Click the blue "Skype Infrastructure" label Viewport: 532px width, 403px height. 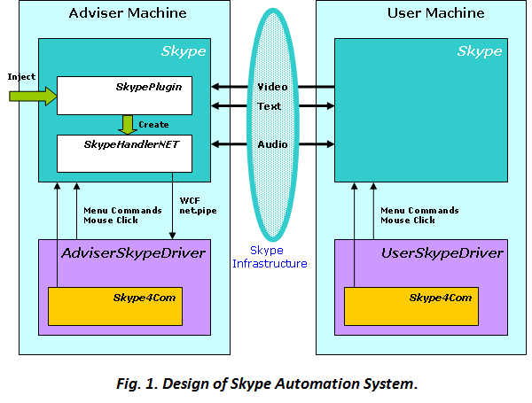pos(270,257)
